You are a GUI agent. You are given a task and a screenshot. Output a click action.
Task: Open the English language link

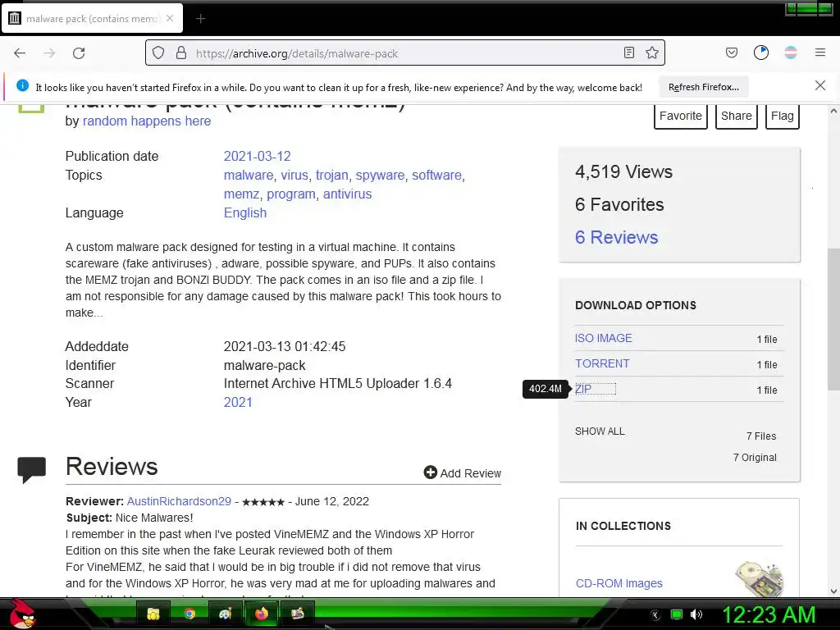coord(244,212)
